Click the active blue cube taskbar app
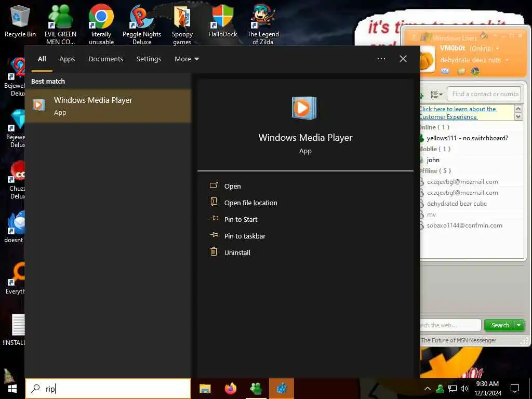Image resolution: width=532 pixels, height=399 pixels. [281, 389]
